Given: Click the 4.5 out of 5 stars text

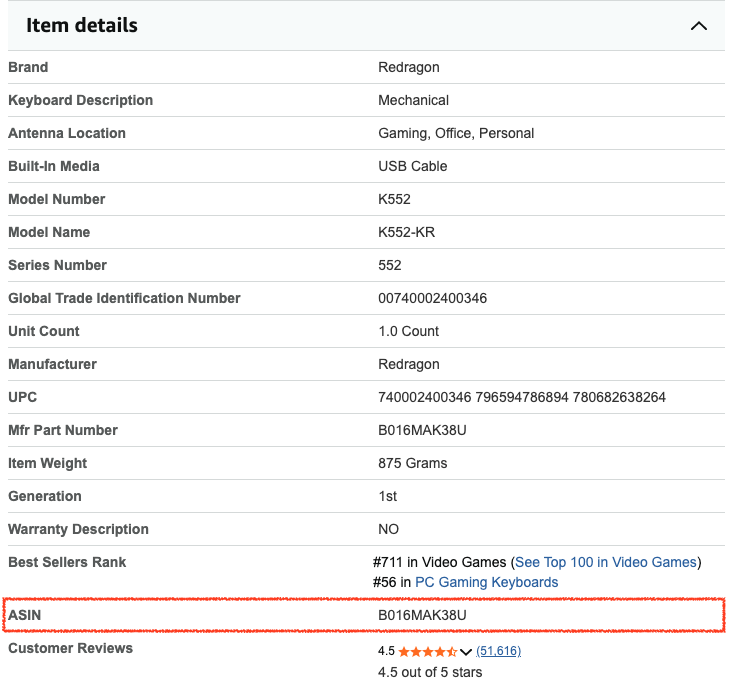Looking at the screenshot, I should tap(430, 672).
